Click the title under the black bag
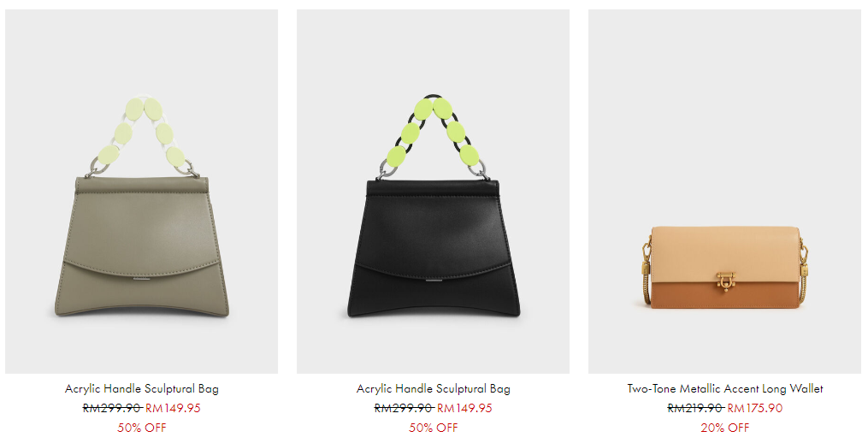 click(x=434, y=389)
